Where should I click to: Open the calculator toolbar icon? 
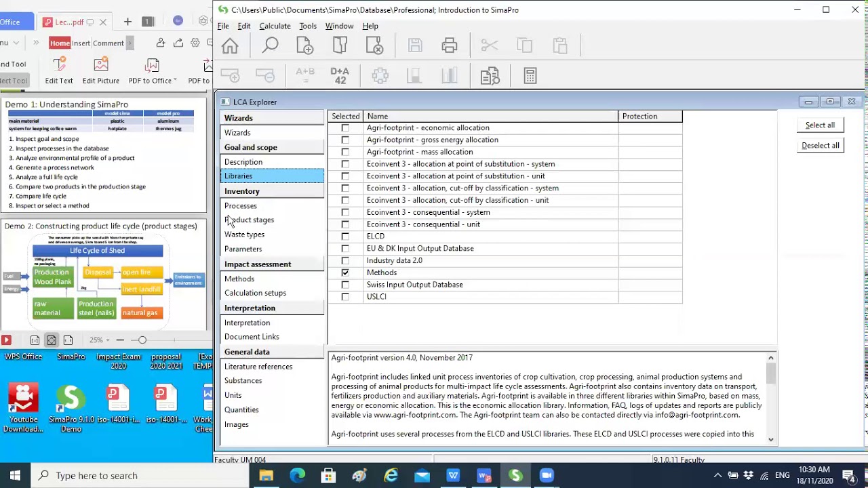(530, 75)
